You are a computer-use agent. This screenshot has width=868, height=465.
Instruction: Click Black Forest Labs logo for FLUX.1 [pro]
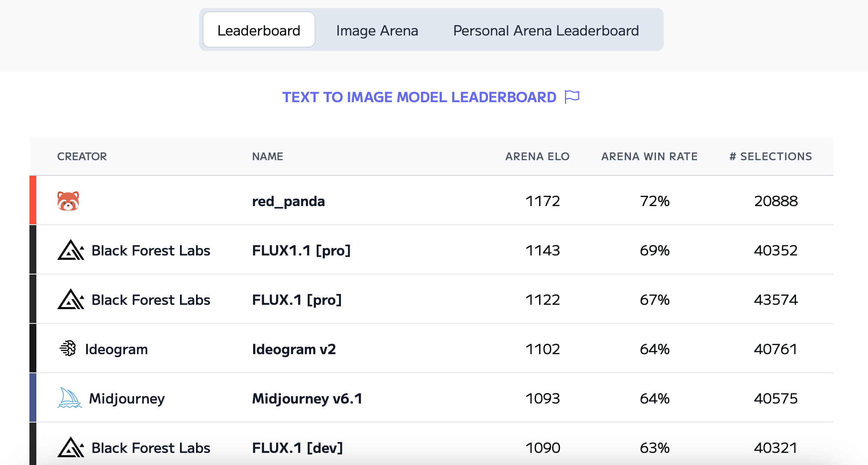(71, 300)
